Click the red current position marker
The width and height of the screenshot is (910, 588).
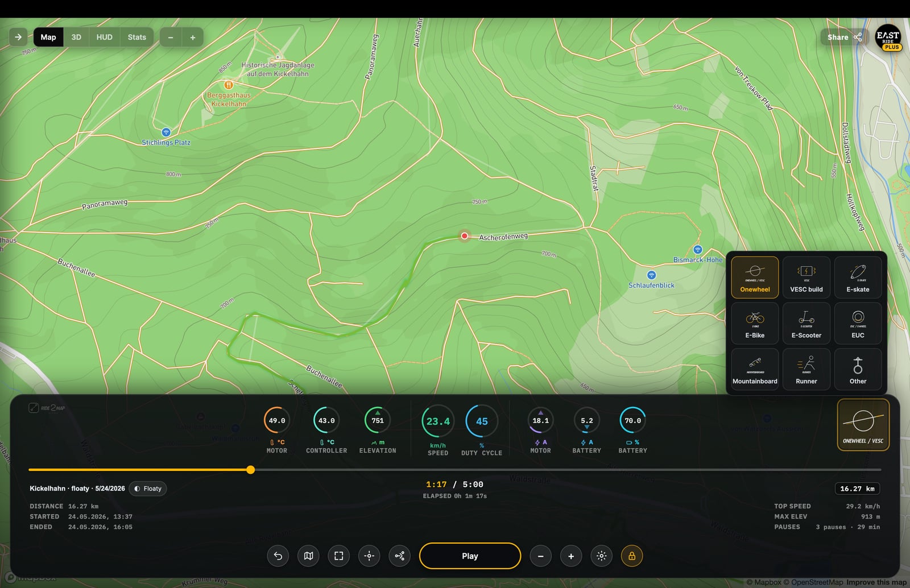click(465, 235)
